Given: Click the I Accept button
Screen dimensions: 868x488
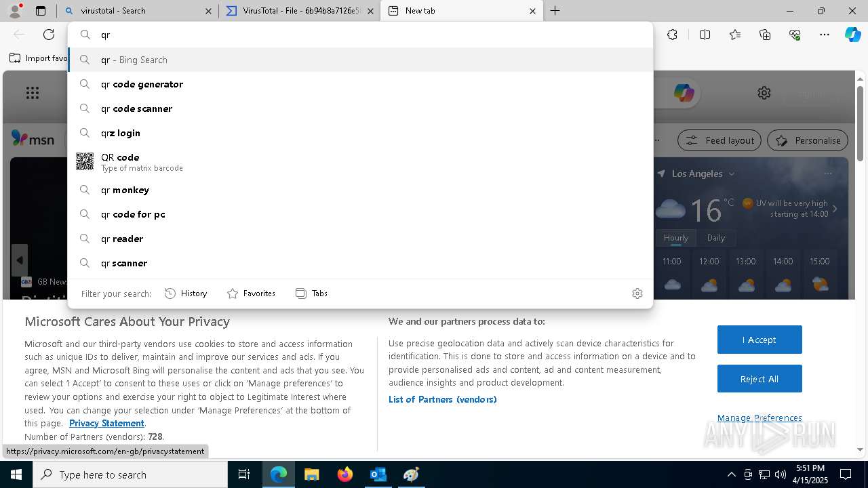Looking at the screenshot, I should (759, 340).
